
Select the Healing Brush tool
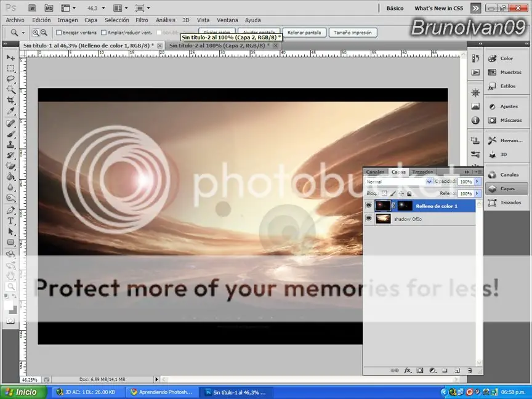pyautogui.click(x=10, y=124)
